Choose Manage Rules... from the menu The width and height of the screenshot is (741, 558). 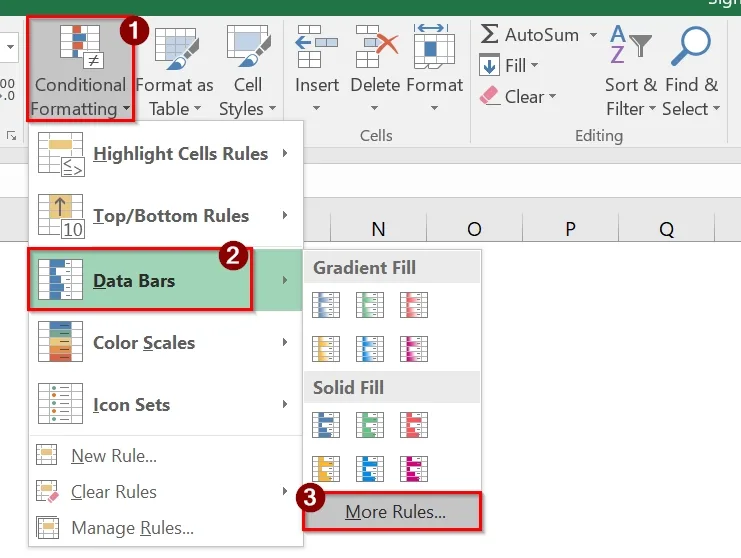[165, 528]
